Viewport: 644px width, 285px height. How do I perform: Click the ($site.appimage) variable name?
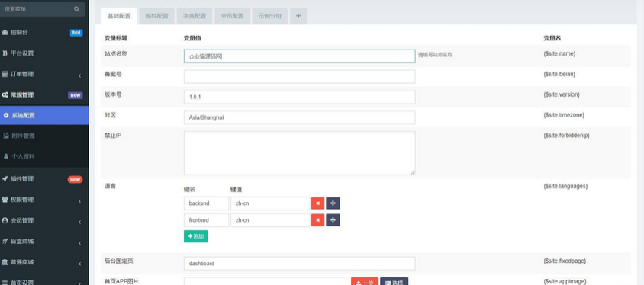565,282
